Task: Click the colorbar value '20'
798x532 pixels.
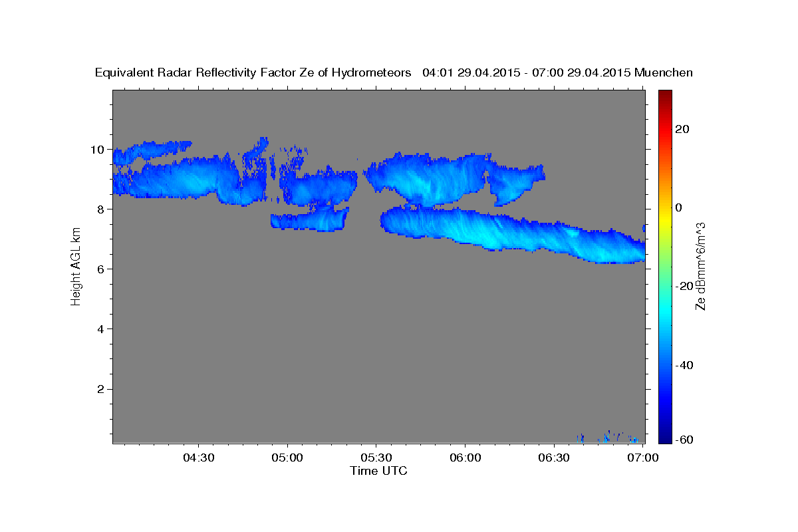Action: (681, 129)
